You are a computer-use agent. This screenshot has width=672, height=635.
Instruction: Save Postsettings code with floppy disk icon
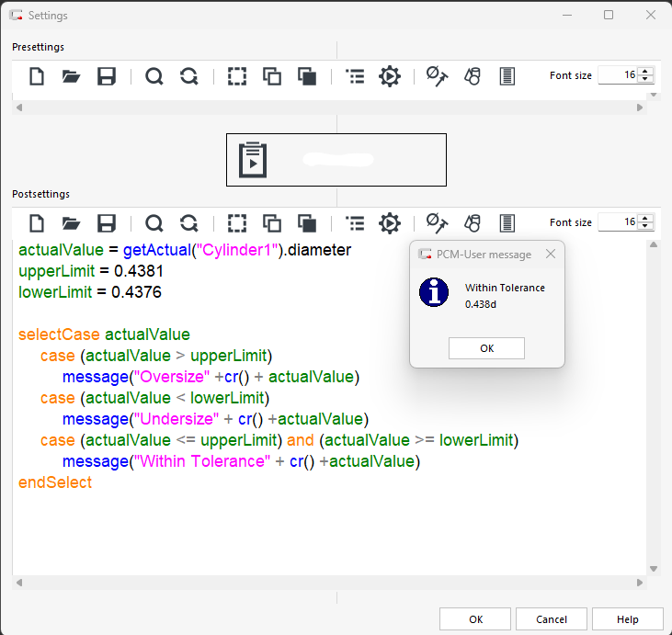107,222
